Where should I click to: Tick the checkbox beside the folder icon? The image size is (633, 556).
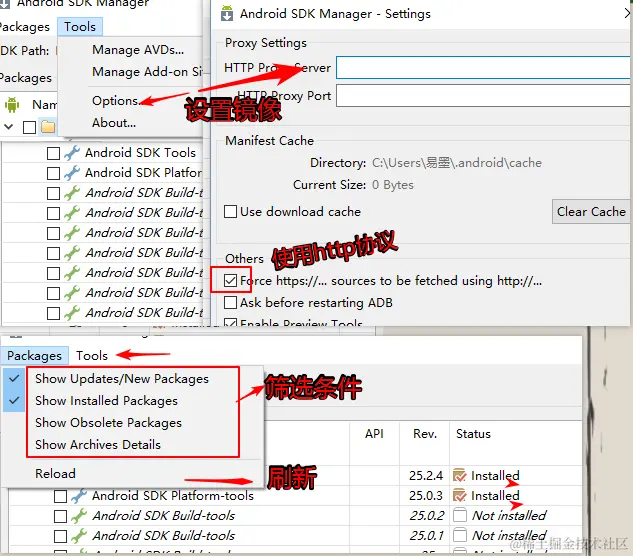29,127
